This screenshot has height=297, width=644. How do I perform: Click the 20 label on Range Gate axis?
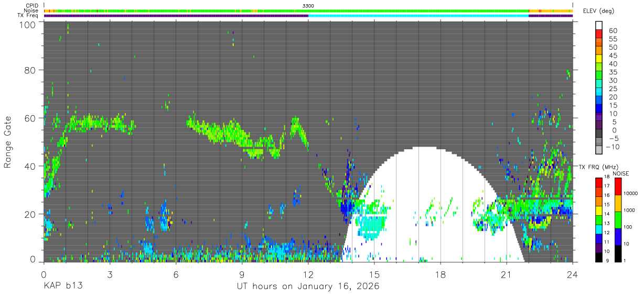[30, 214]
